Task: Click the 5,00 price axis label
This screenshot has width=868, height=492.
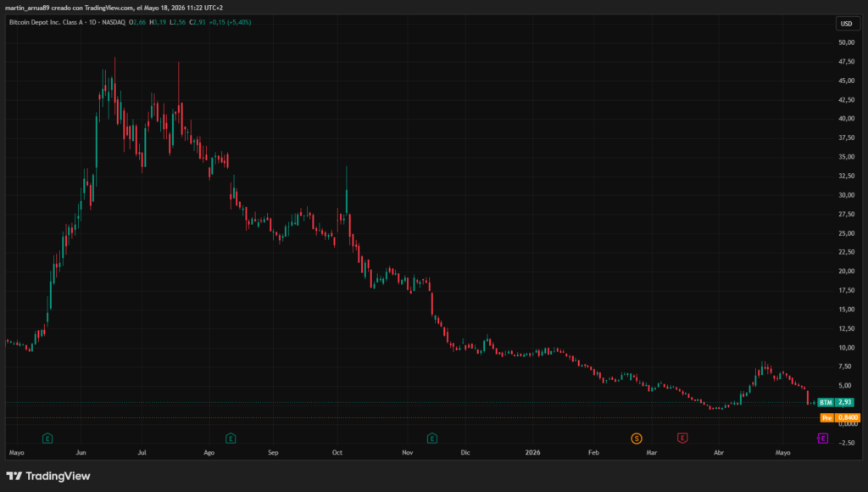Action: click(x=845, y=386)
